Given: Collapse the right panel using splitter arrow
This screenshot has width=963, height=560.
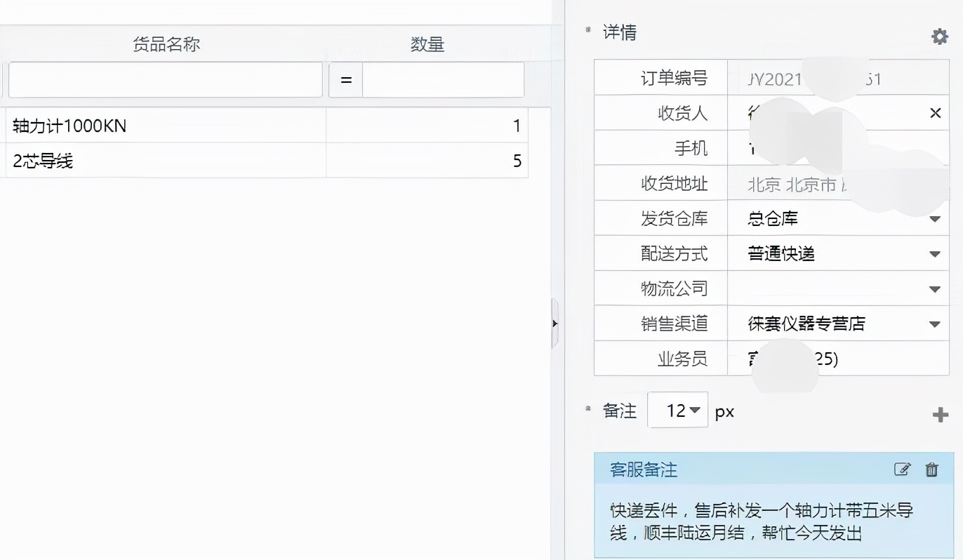Looking at the screenshot, I should 554,324.
